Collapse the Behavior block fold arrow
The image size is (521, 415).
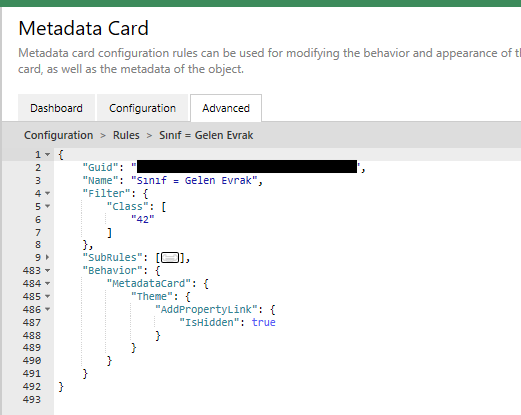pos(48,270)
